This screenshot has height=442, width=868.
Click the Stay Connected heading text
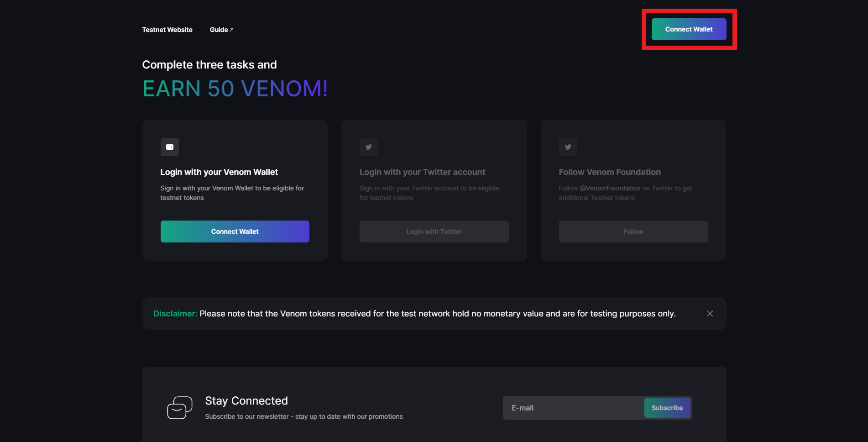point(246,401)
